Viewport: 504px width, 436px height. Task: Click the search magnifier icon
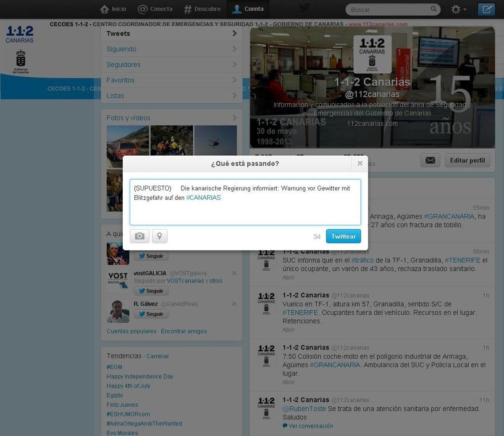click(433, 9)
